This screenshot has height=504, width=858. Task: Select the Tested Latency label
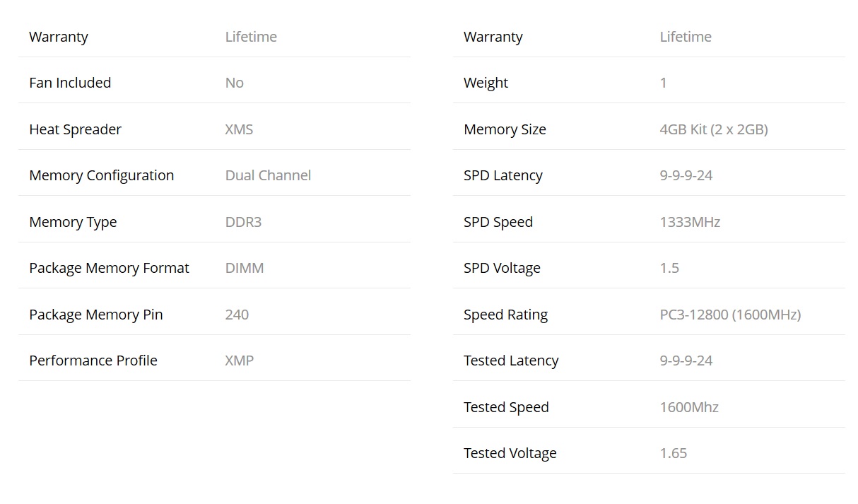[x=511, y=361]
